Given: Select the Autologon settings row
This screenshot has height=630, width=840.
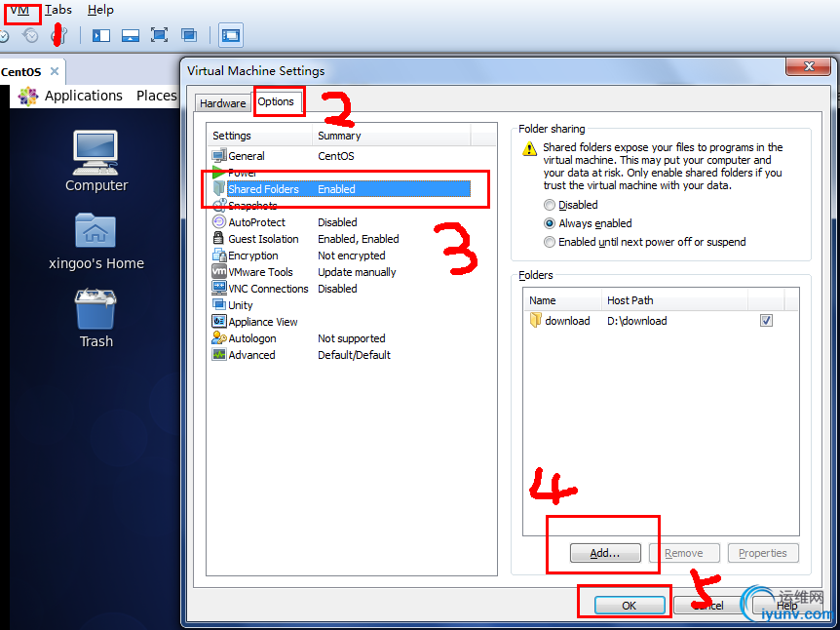Looking at the screenshot, I should point(341,338).
